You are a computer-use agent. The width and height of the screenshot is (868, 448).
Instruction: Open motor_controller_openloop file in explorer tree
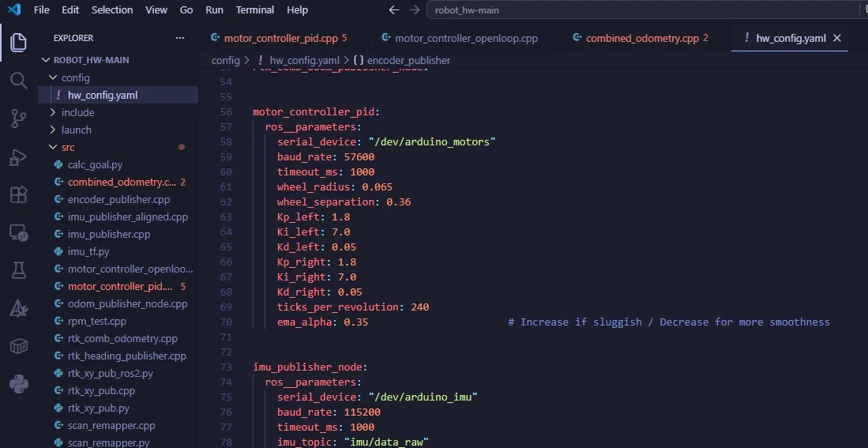118,269
